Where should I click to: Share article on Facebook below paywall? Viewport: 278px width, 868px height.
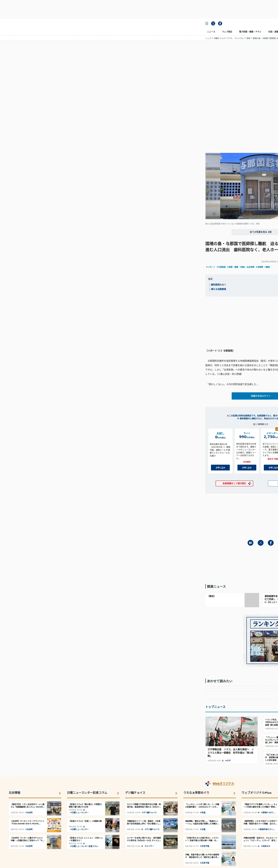(271, 543)
